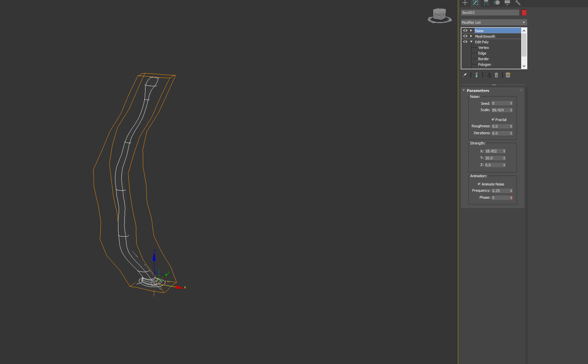The height and width of the screenshot is (364, 588).
Task: Click the red X axis gizmo arrow
Action: [180, 287]
